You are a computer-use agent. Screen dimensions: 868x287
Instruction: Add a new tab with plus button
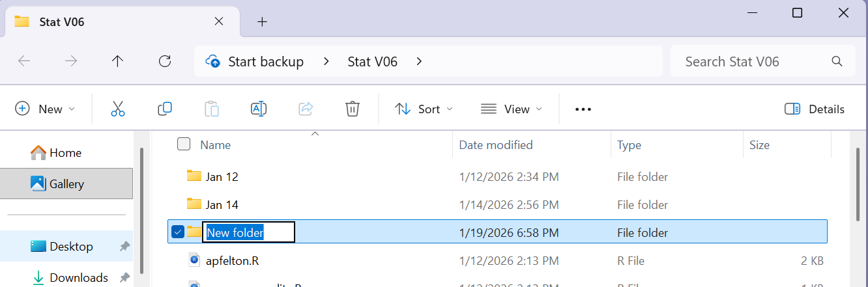(x=262, y=21)
